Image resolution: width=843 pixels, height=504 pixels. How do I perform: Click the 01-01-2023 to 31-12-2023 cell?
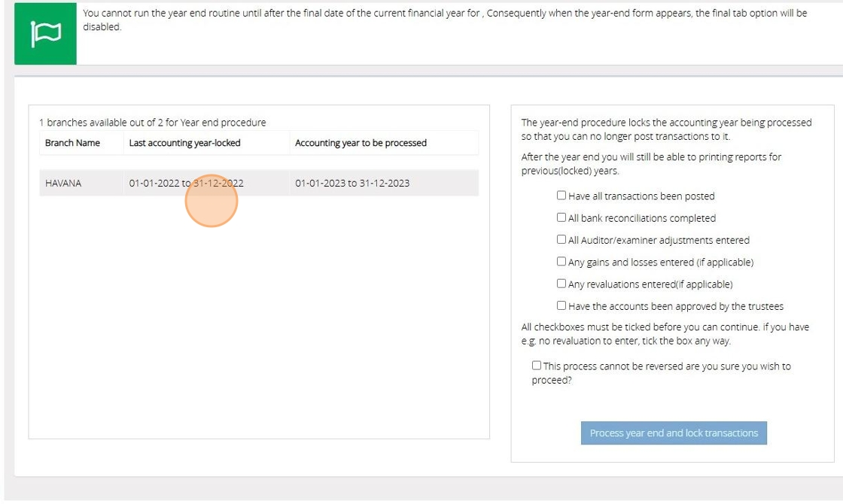(352, 183)
